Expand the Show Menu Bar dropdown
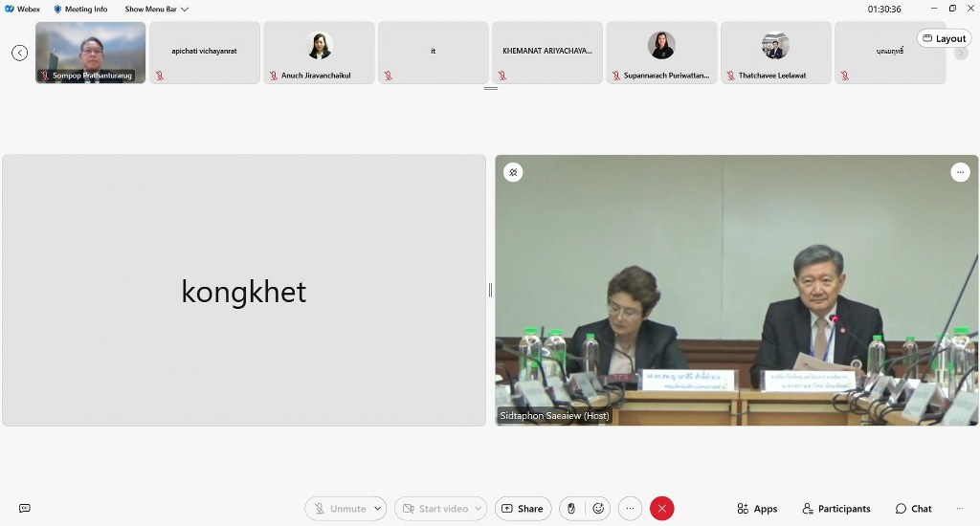The width and height of the screenshot is (980, 526). pyautogui.click(x=157, y=9)
